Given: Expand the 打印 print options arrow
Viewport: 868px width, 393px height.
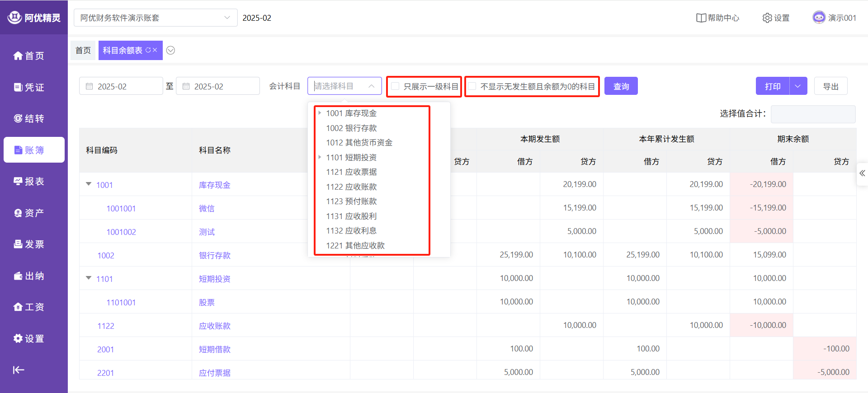Looking at the screenshot, I should point(798,86).
